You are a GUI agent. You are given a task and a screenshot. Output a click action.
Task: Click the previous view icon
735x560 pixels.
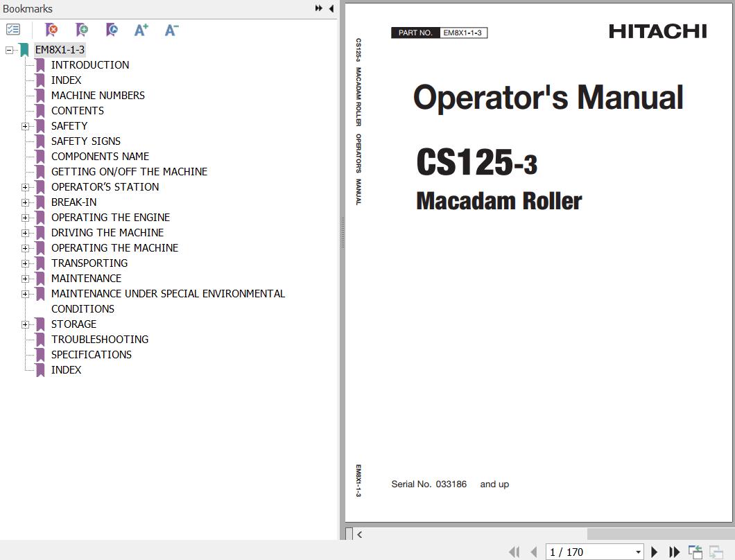695,552
